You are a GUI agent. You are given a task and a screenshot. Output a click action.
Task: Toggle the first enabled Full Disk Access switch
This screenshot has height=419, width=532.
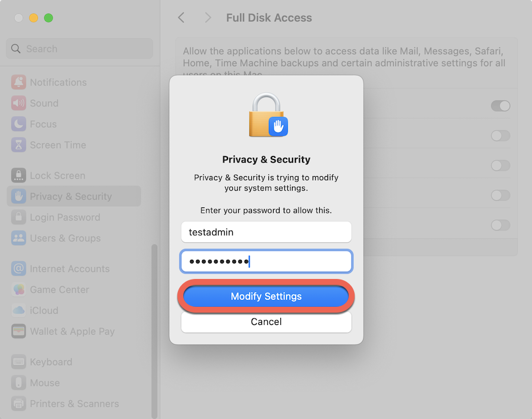[x=501, y=106]
